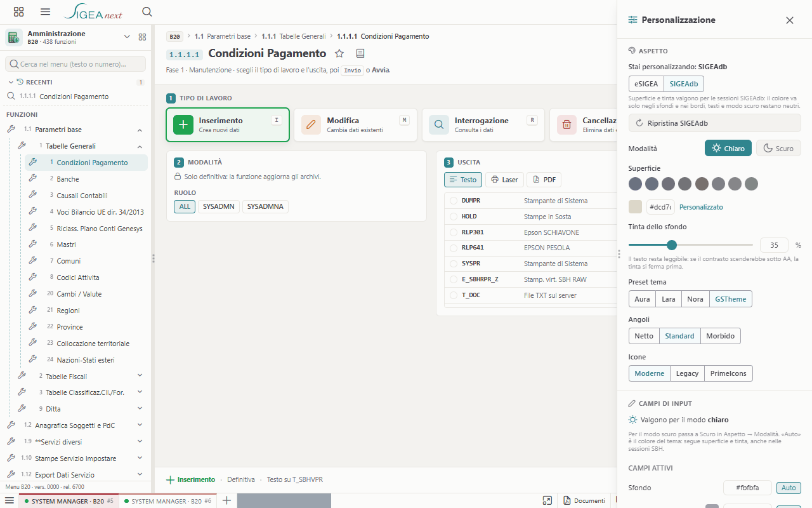Expand the Tabelle Fiscali tree node

(140, 376)
